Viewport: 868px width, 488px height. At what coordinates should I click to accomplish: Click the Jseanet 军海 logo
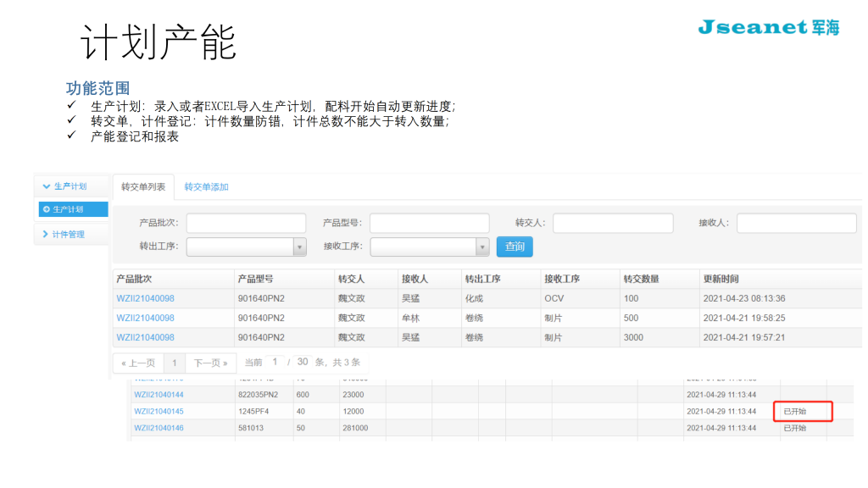pyautogui.click(x=768, y=27)
